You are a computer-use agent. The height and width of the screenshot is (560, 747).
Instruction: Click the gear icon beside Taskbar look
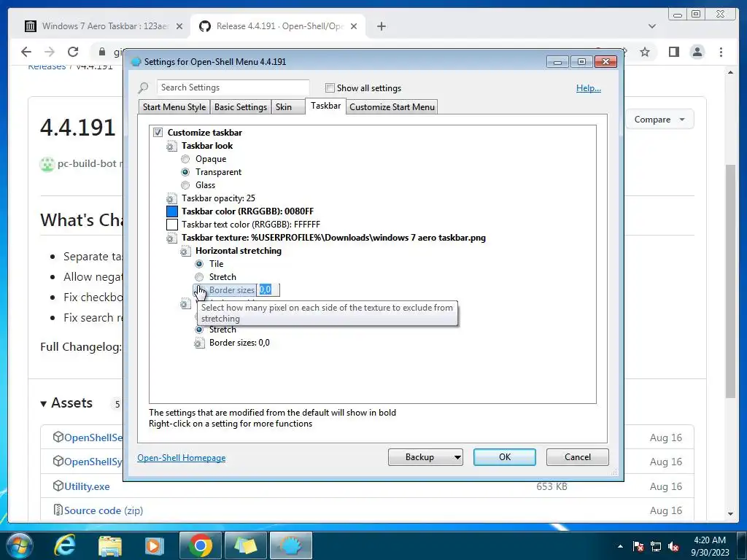(171, 146)
